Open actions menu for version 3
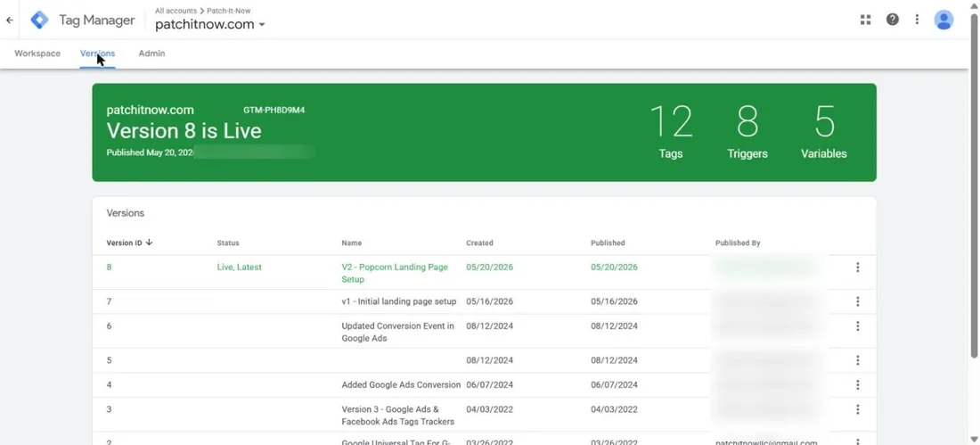Screen dimensions: 980x445 [857, 409]
